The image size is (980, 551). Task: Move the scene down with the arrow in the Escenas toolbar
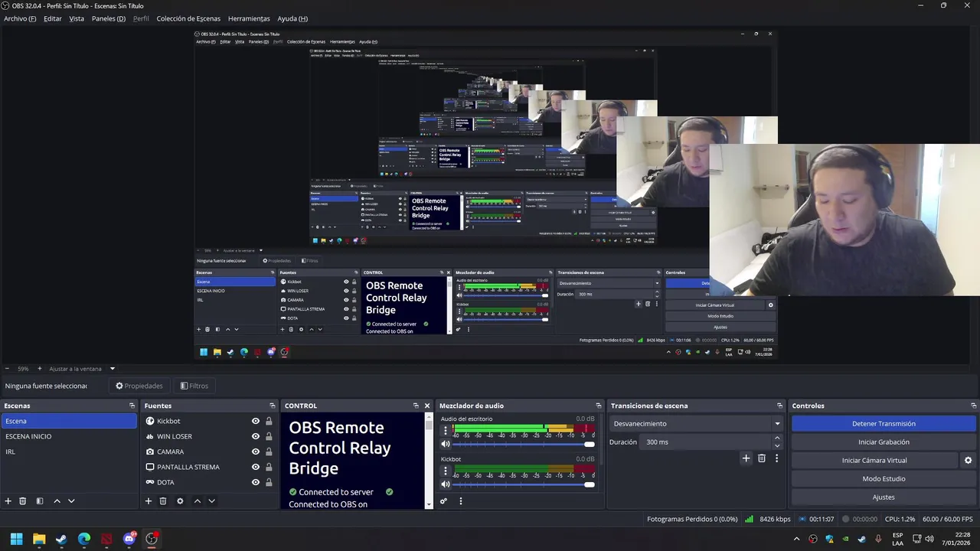[71, 501]
